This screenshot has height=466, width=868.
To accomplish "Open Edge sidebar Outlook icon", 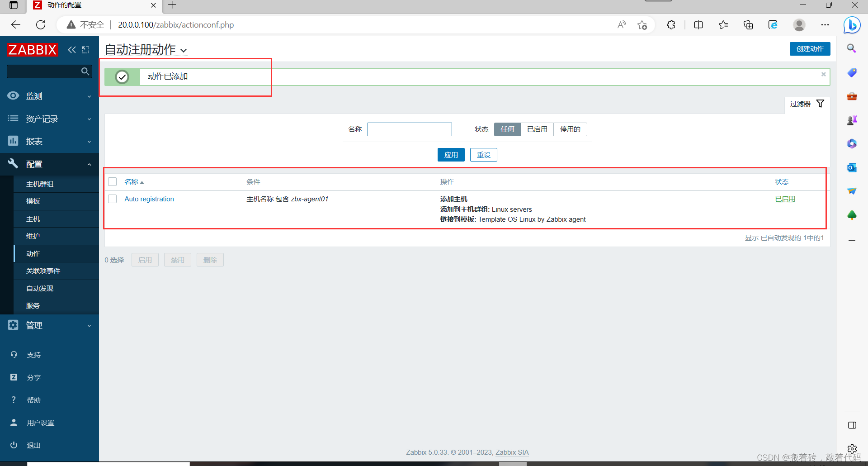I will point(852,167).
